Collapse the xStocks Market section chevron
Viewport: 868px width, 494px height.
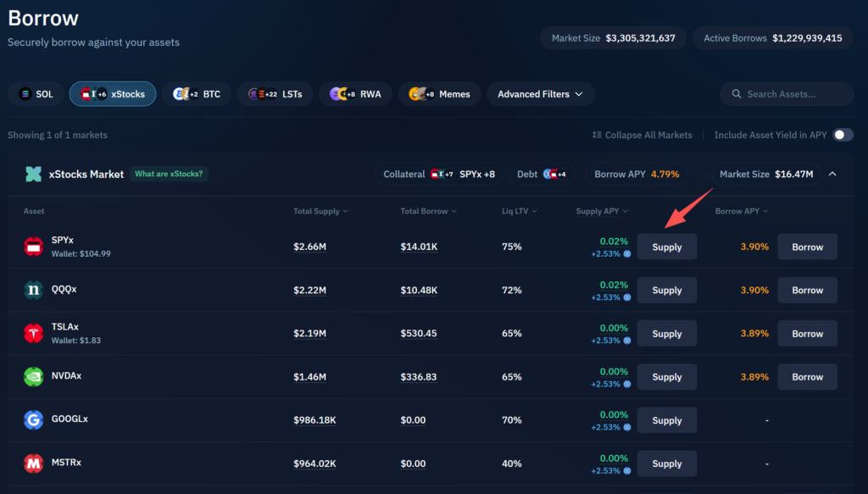point(832,175)
